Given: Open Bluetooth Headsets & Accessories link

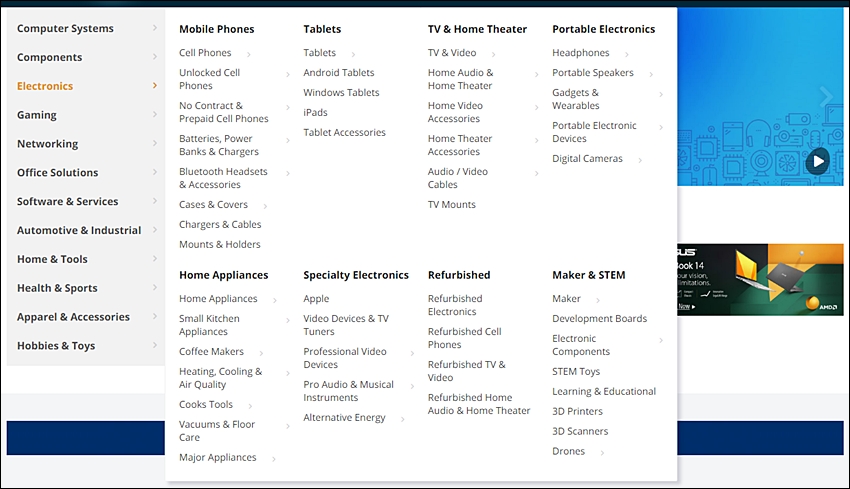Looking at the screenshot, I should 223,178.
